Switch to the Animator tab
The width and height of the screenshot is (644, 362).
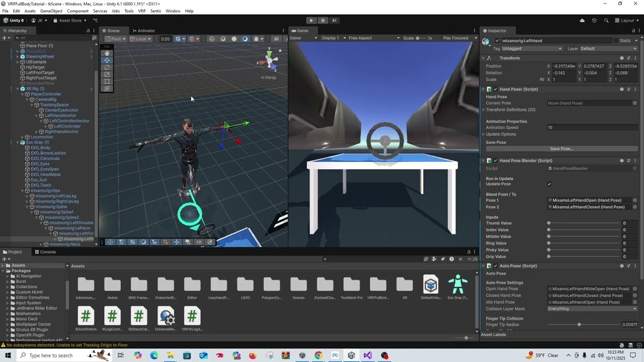click(143, 31)
